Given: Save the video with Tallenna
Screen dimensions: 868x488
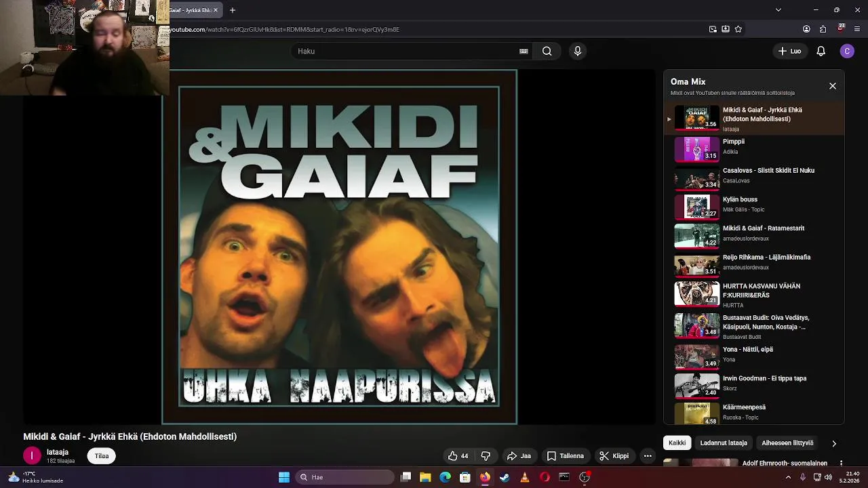Looking at the screenshot, I should coord(566,456).
